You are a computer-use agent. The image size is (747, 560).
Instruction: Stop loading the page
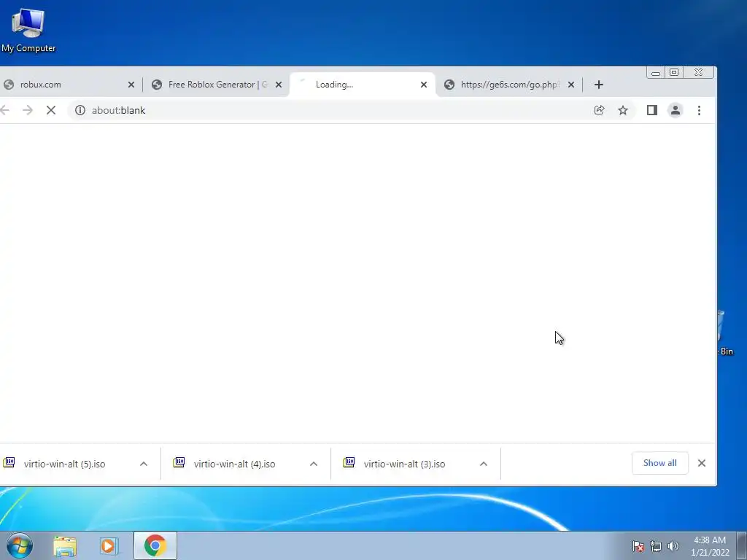[51, 111]
